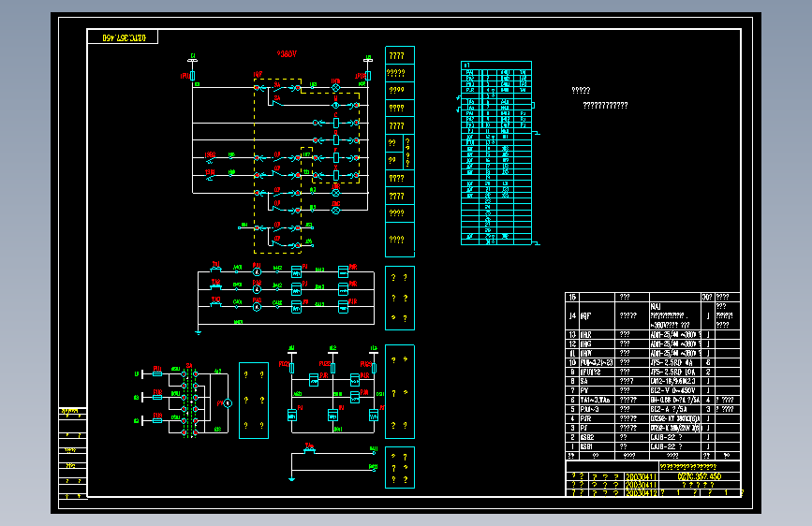The height and width of the screenshot is (526, 812).
Task: Select the 20030412 date in title block
Action: 642,493
